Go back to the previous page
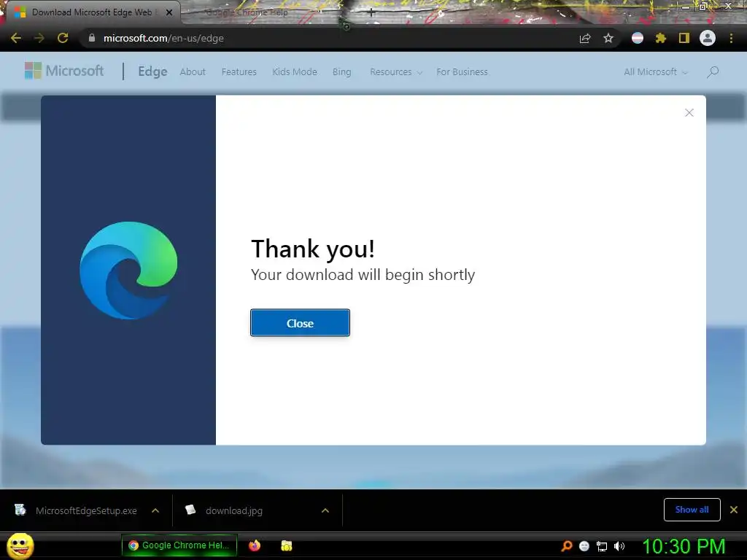This screenshot has height=560, width=747. coord(16,38)
